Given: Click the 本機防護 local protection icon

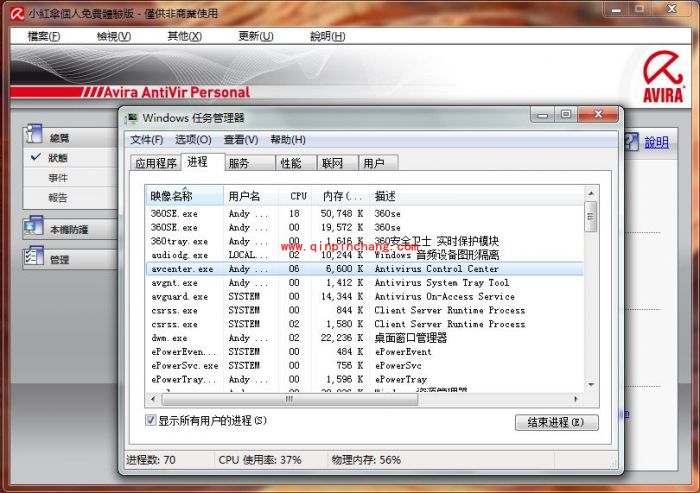Looking at the screenshot, I should point(33,228).
